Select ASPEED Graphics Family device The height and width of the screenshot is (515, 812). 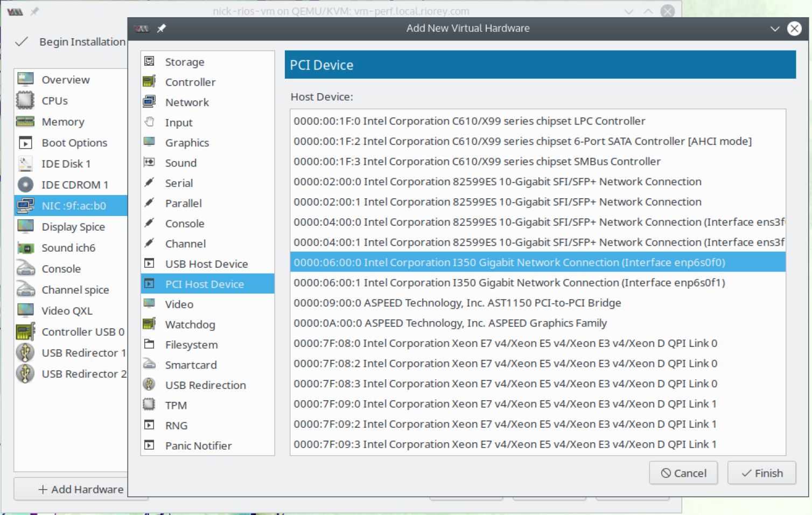(538, 323)
